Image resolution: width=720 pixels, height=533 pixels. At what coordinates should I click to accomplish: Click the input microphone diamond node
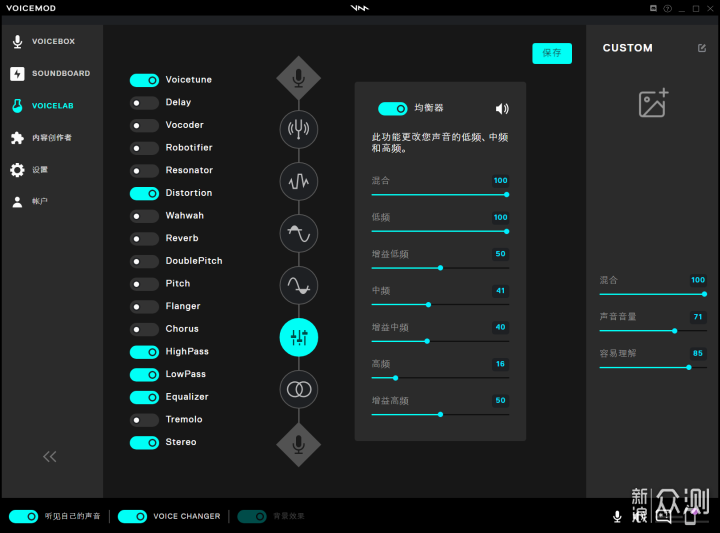[298, 78]
